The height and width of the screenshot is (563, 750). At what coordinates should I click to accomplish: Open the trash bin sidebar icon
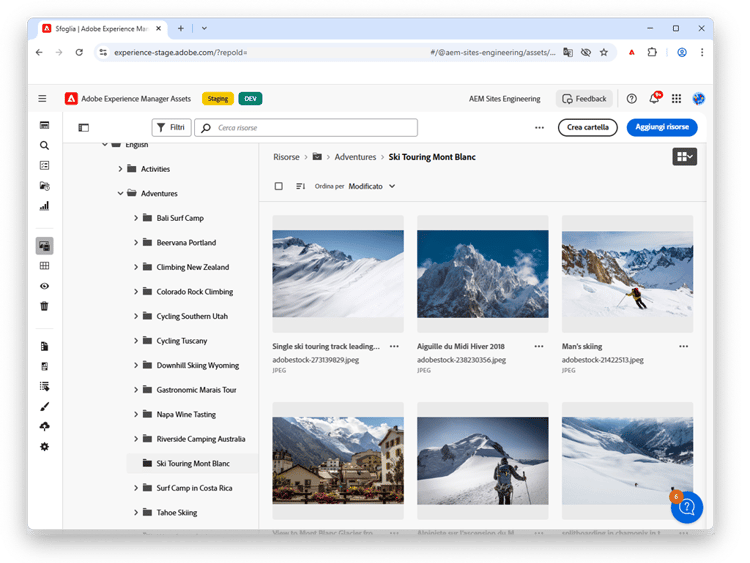tap(44, 306)
